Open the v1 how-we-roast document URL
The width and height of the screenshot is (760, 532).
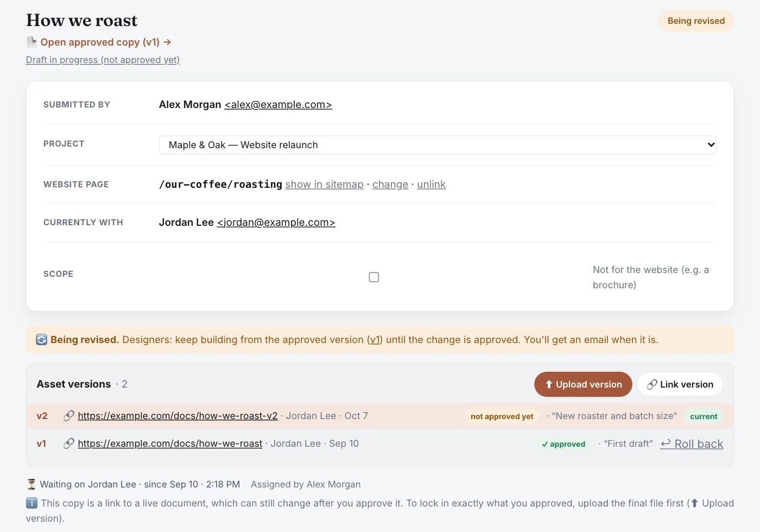point(170,444)
